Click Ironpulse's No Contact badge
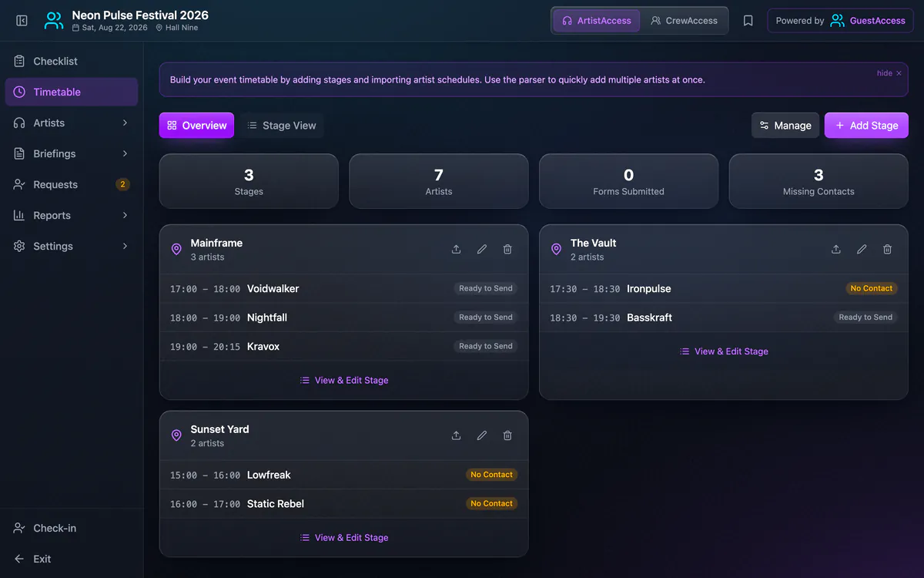 (872, 288)
